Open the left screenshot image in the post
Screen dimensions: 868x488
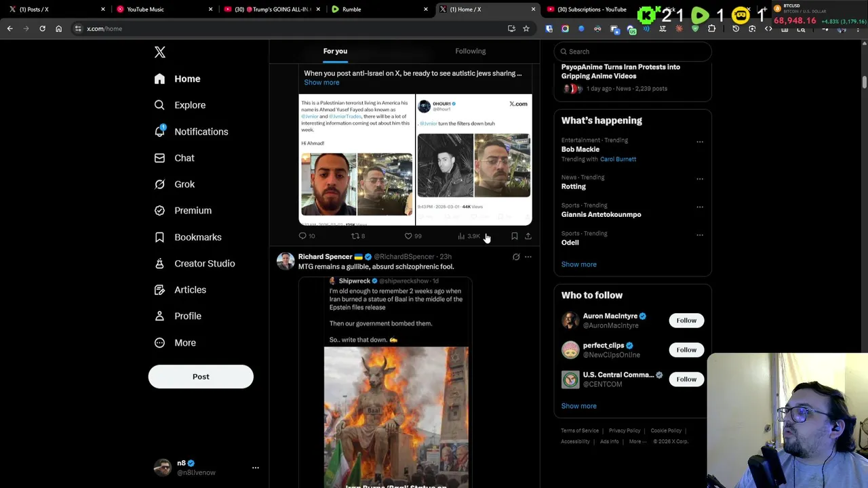(x=357, y=160)
